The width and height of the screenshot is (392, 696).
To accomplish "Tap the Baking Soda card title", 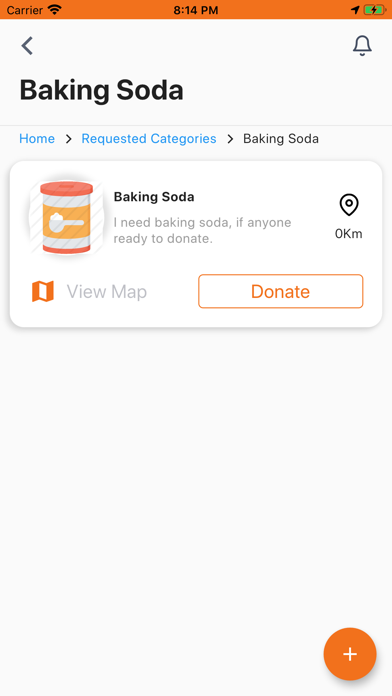I will click(x=154, y=197).
